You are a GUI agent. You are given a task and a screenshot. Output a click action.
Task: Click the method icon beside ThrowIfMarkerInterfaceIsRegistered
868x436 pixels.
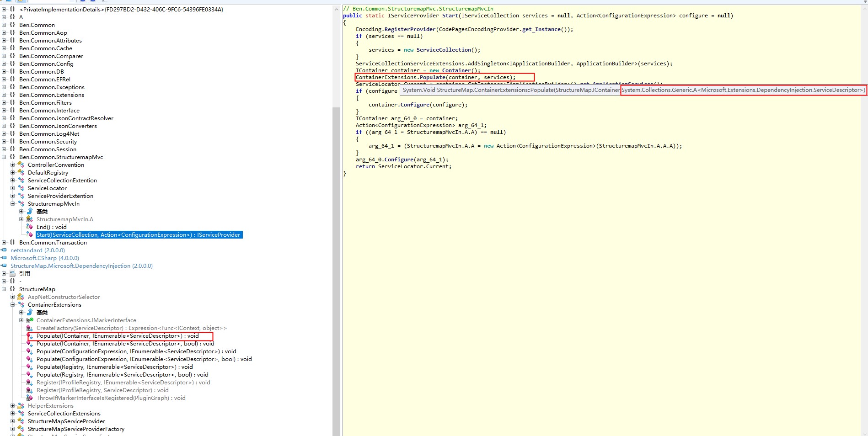[x=30, y=398]
